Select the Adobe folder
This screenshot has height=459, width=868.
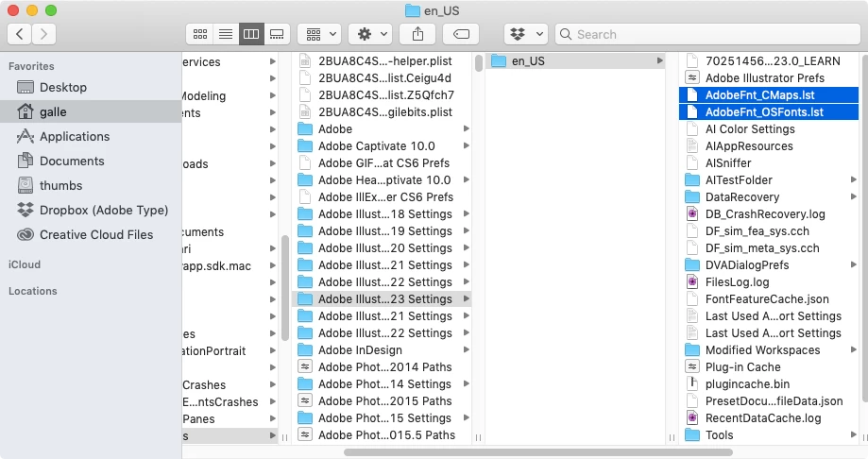click(382, 129)
